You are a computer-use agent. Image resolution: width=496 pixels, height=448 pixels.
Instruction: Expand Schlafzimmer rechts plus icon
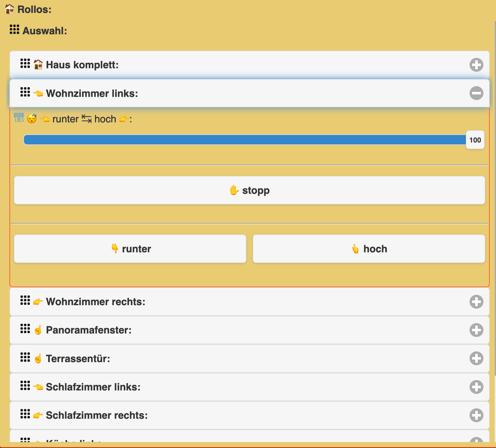pyautogui.click(x=476, y=415)
